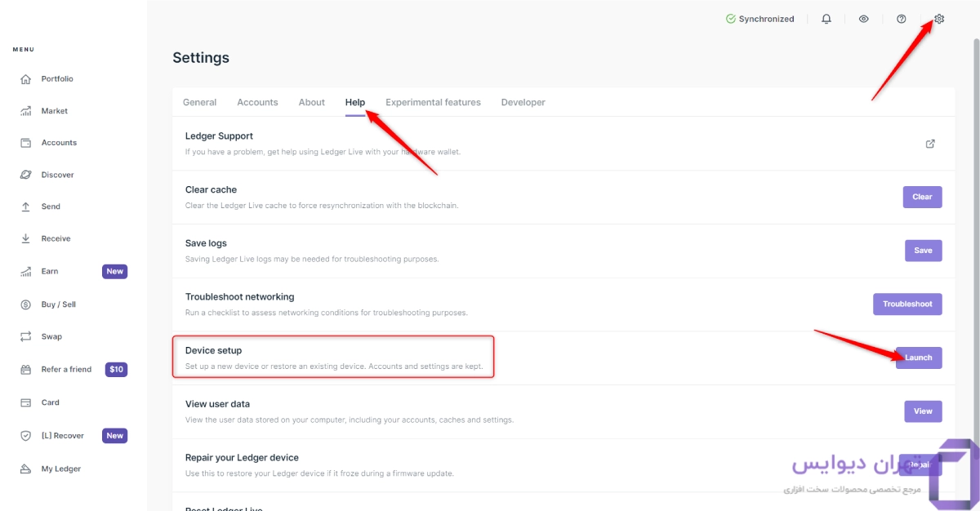Screen dimensions: 980x511
Task: Open the help question mark icon
Action: [x=902, y=19]
